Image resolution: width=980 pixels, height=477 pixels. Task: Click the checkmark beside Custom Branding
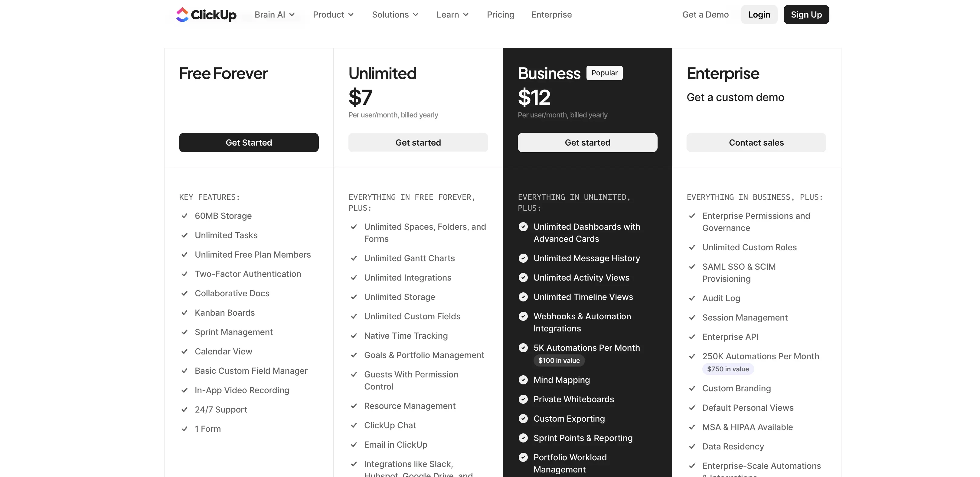pyautogui.click(x=692, y=388)
